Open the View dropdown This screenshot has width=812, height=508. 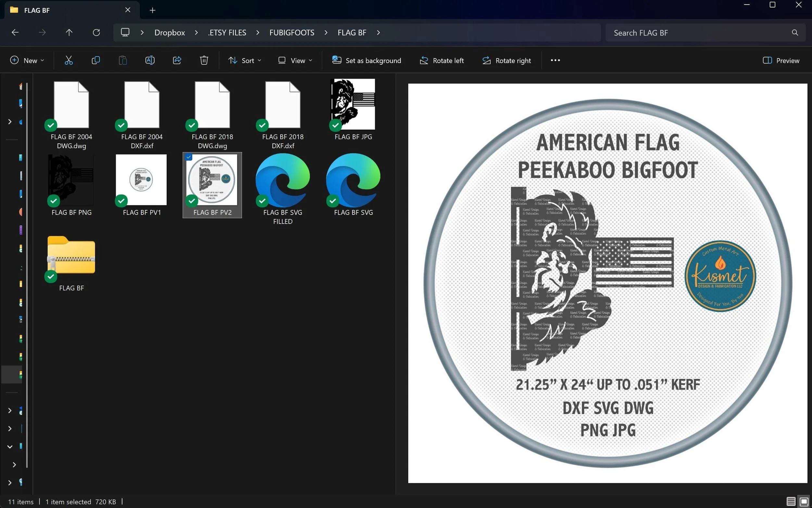[x=295, y=60]
